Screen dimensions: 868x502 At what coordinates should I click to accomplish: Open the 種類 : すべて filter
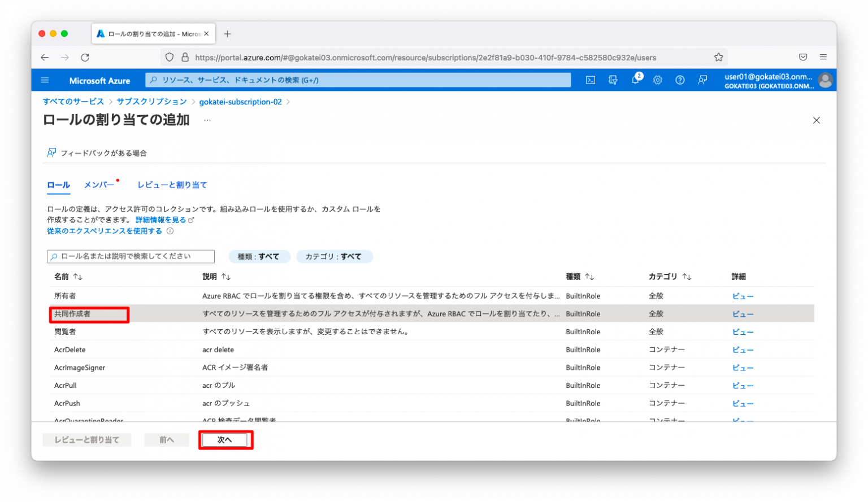tap(259, 256)
